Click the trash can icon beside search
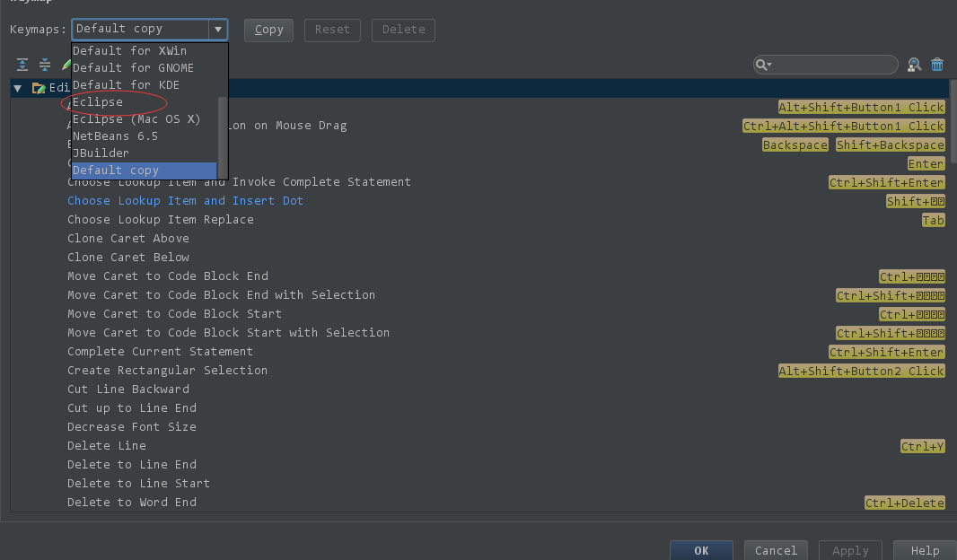The image size is (957, 560). [x=937, y=64]
